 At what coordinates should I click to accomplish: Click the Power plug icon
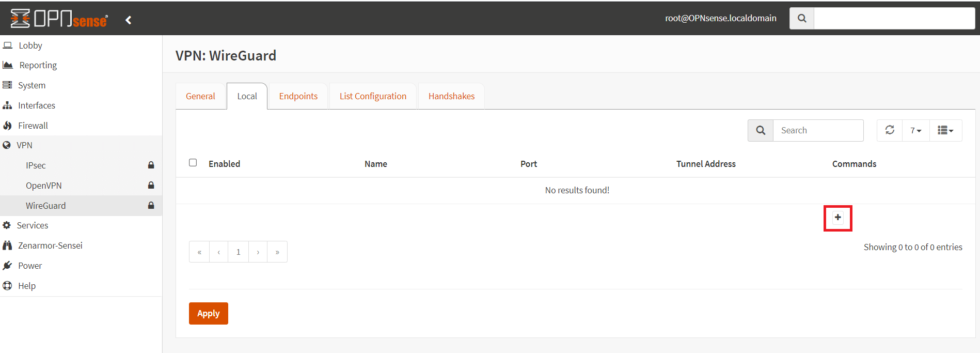7,266
